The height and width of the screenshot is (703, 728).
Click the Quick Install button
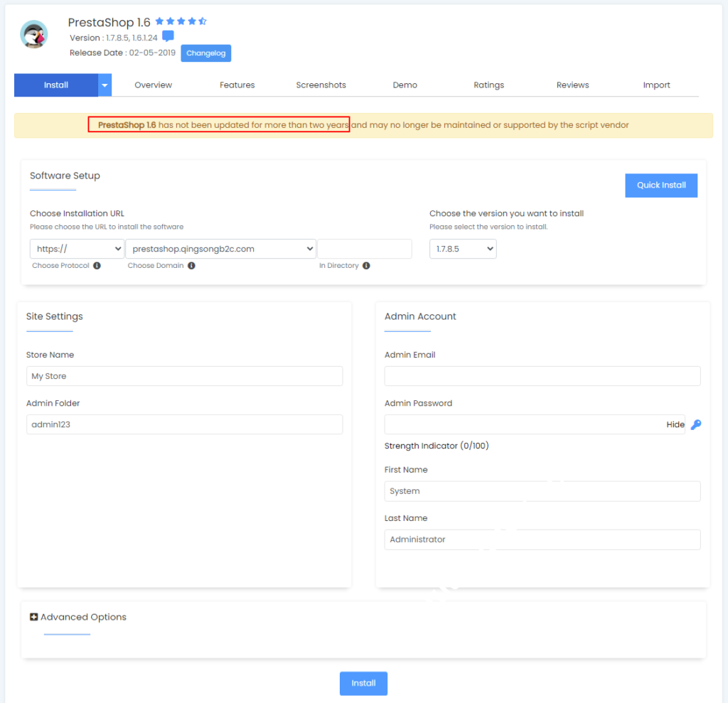[x=661, y=186]
